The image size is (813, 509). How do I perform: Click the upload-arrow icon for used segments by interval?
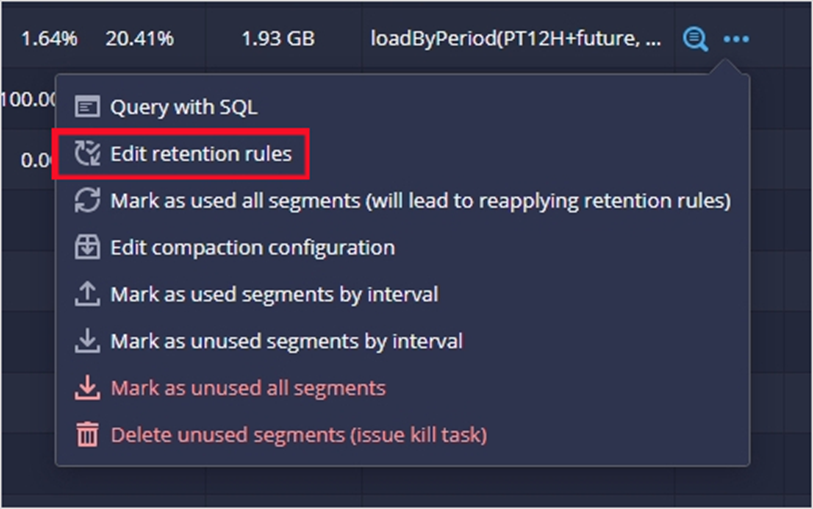87,294
